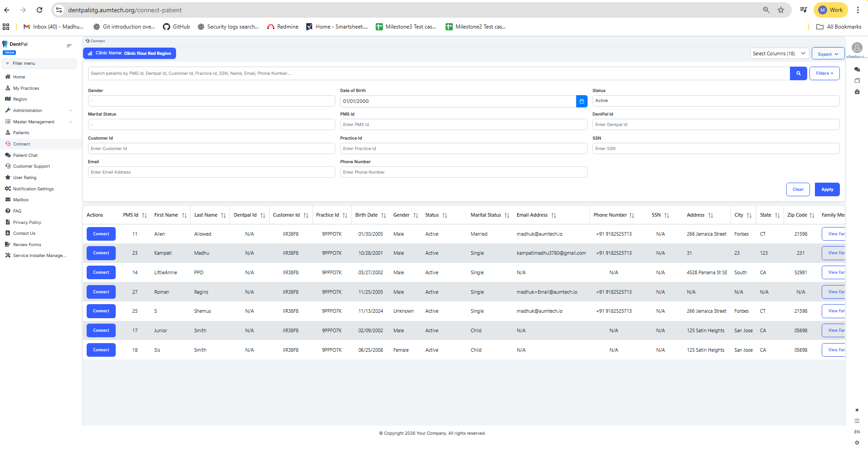
Task: Toggle light/dark theme sun icon
Action: click(857, 410)
